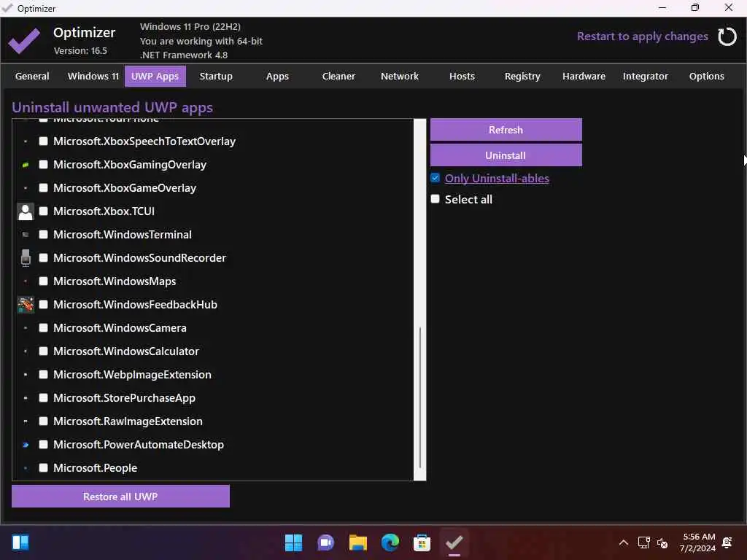
Task: Open the Windows Start menu
Action: pos(293,542)
